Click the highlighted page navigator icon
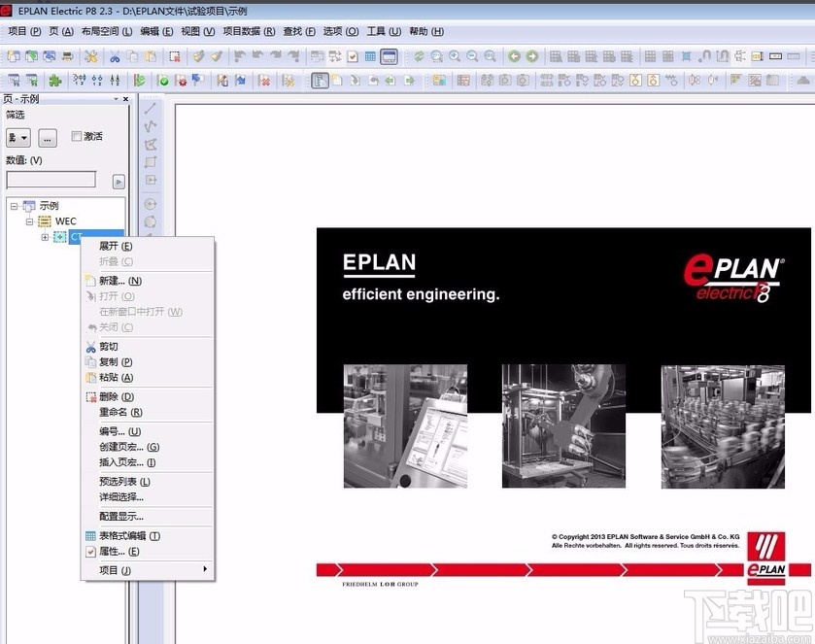This screenshot has width=815, height=644. tap(320, 80)
